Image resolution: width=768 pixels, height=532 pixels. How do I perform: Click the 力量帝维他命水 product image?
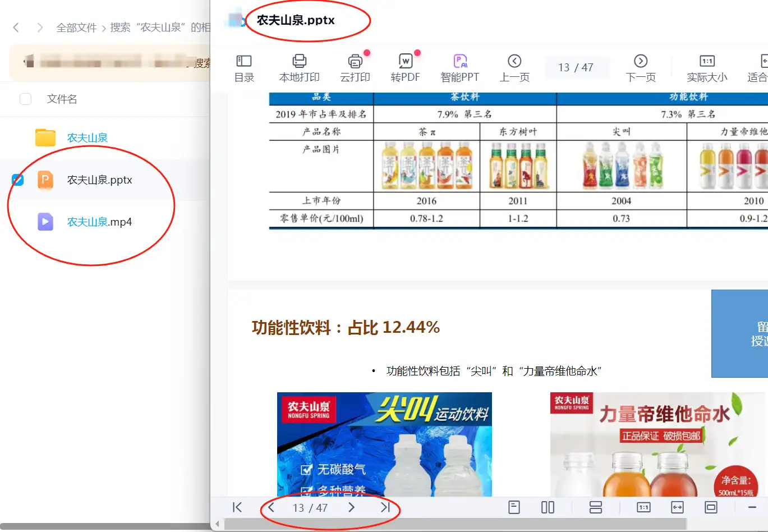point(659,444)
